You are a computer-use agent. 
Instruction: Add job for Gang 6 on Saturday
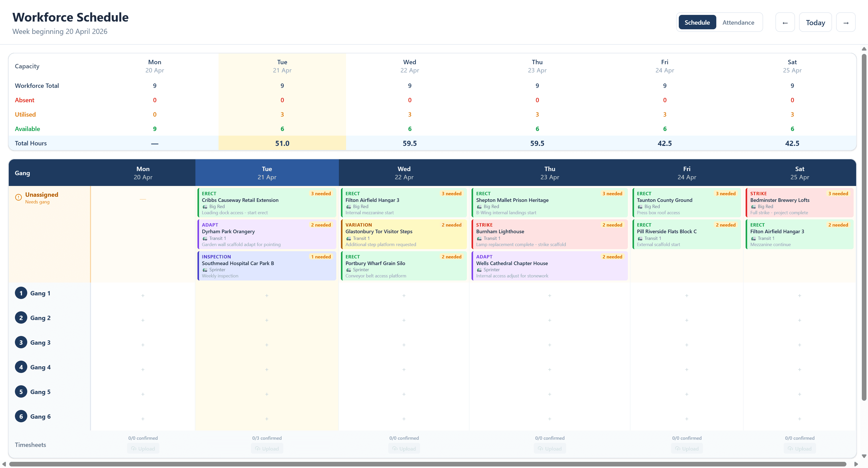800,419
